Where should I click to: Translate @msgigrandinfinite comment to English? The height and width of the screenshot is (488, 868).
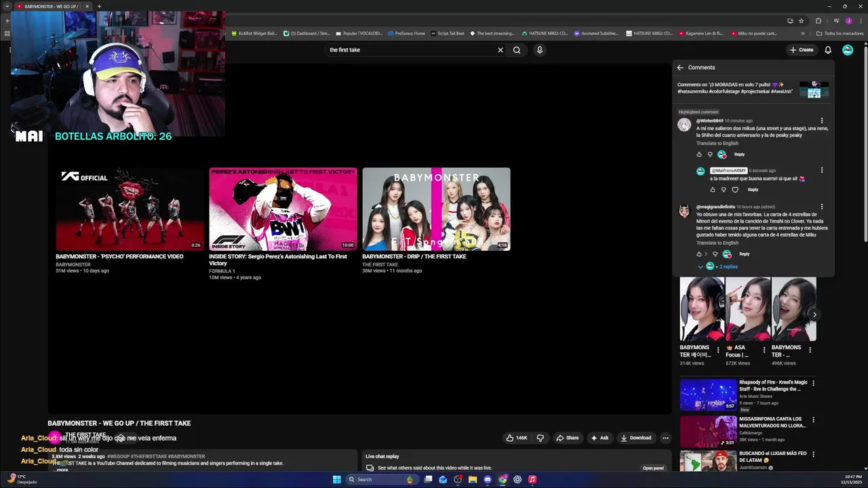(x=717, y=243)
